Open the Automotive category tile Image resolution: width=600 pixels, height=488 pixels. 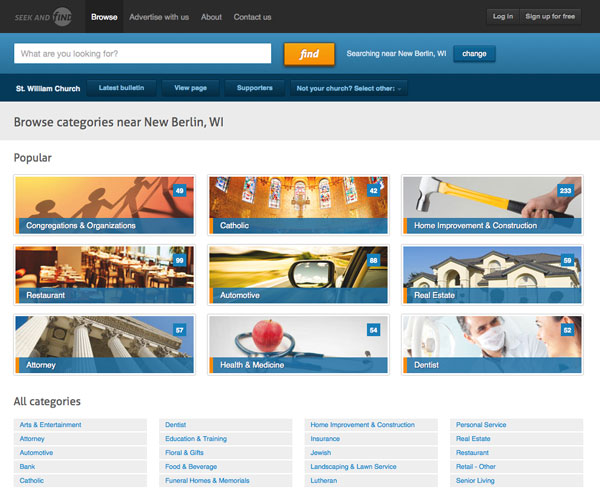(x=298, y=275)
